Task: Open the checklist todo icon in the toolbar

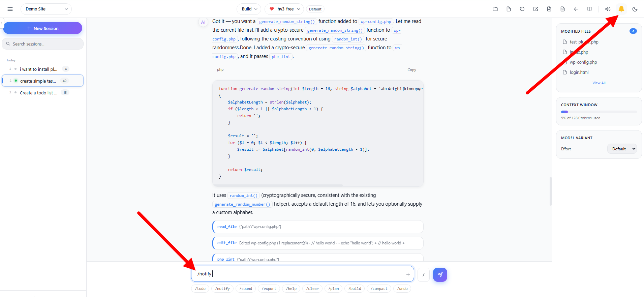Action: point(535,9)
